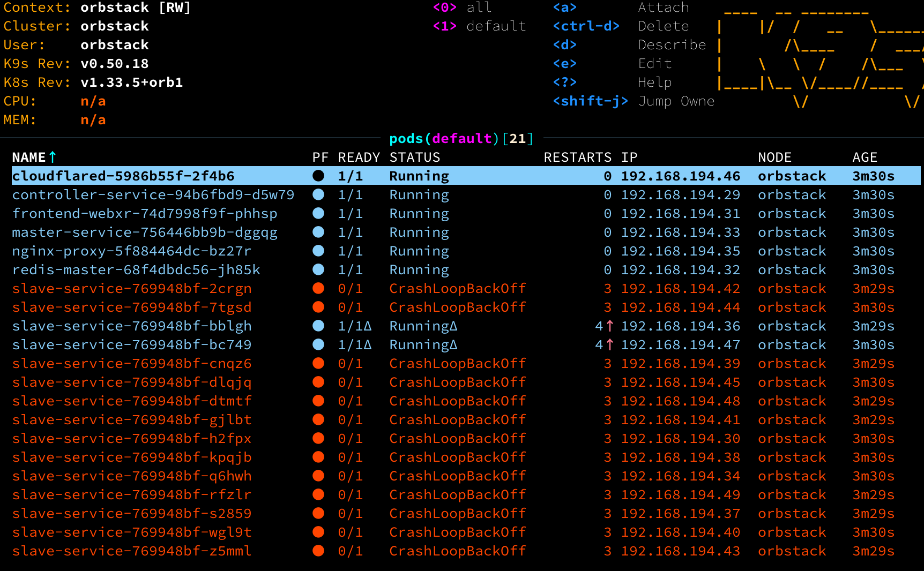Image resolution: width=924 pixels, height=571 pixels.
Task: Click the orange status dot for slave-service 2crgn
Action: coord(318,288)
